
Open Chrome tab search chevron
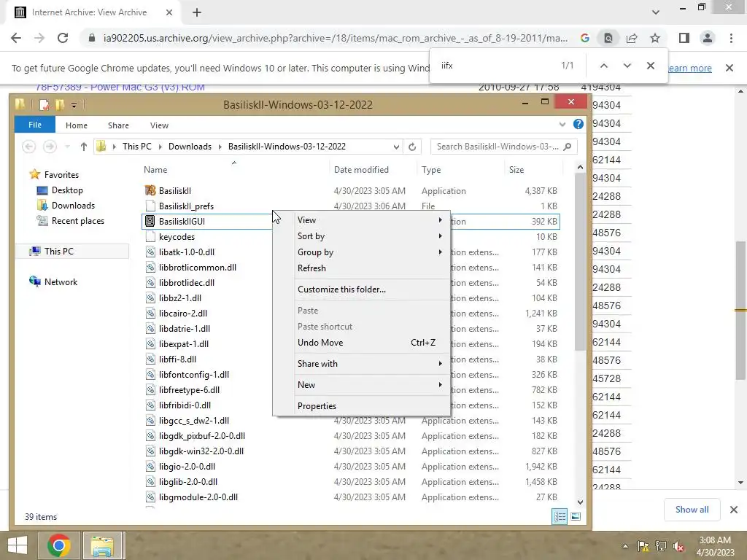pos(656,12)
